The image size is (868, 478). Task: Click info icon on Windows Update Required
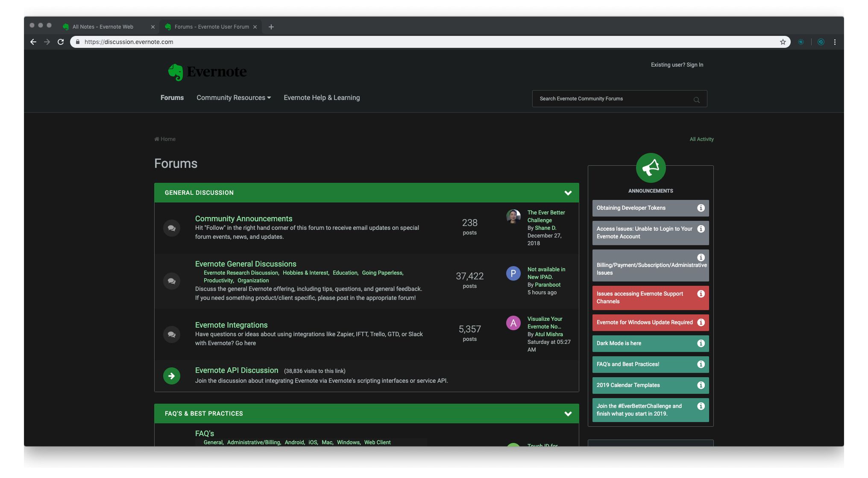point(701,323)
